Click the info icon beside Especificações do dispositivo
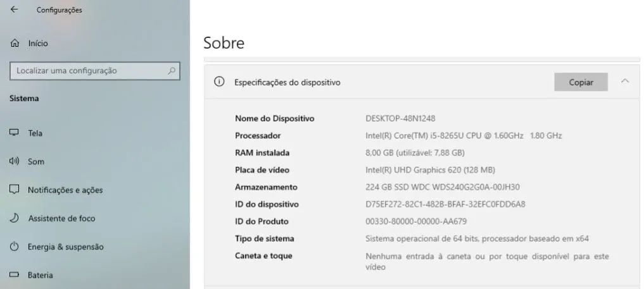The height and width of the screenshot is (289, 644). [219, 82]
